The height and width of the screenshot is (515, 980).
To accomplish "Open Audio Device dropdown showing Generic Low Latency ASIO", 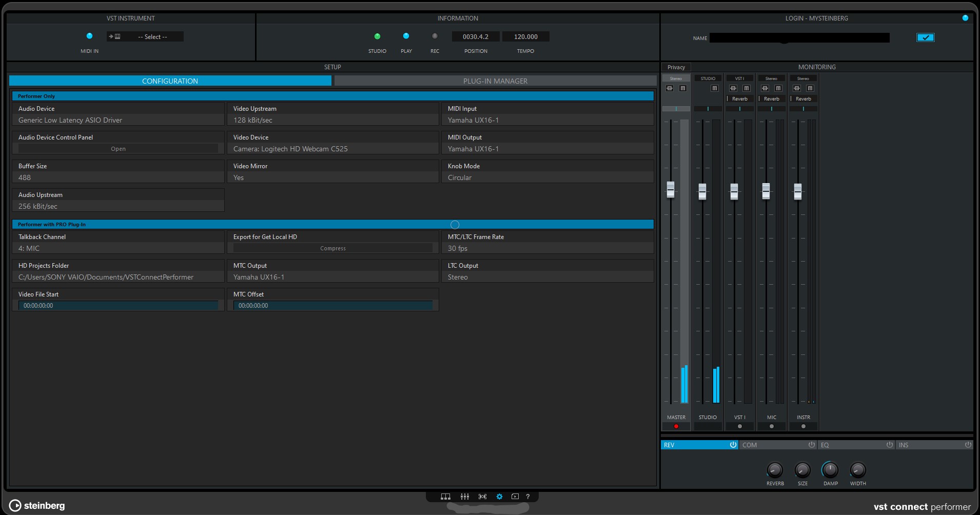I will 118,120.
